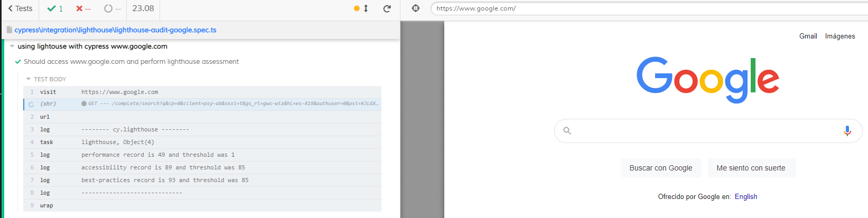Click the spec file document icon
The image size is (868, 218).
[9, 30]
